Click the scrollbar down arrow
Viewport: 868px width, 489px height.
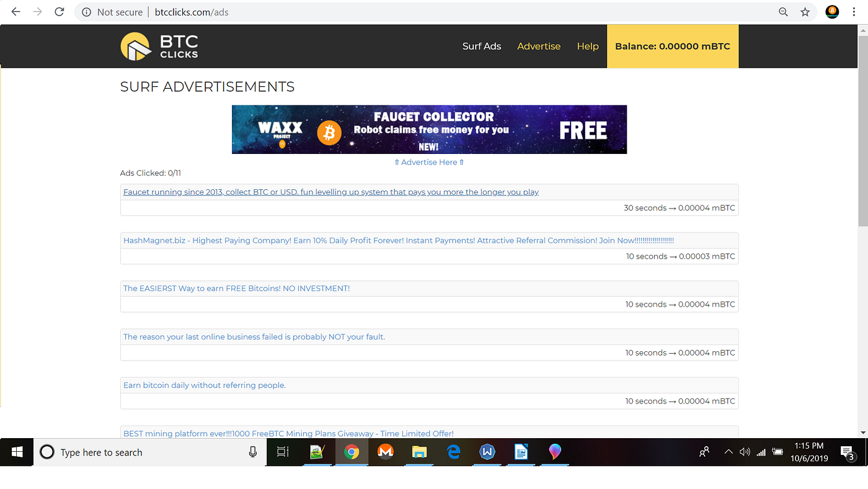(862, 433)
